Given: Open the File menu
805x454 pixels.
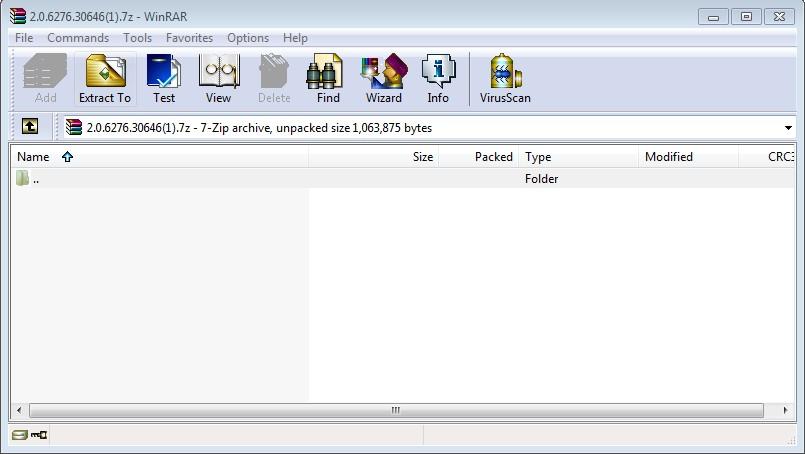Looking at the screenshot, I should coord(24,38).
